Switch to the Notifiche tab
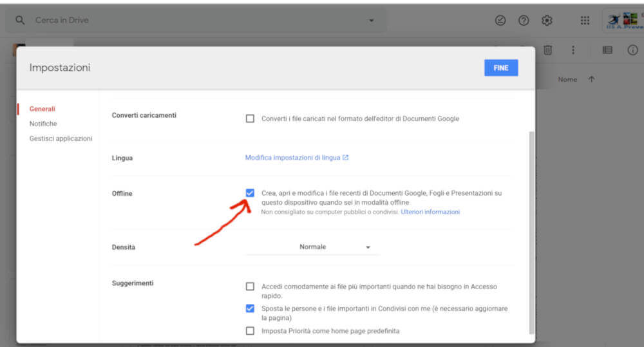This screenshot has width=644, height=347. (43, 124)
